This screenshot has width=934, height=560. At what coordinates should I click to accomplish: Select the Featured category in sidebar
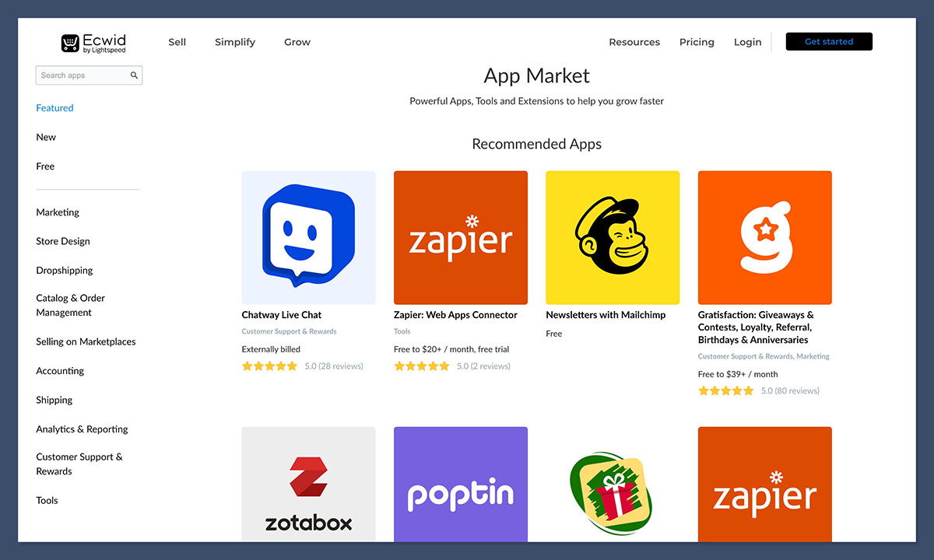(54, 107)
